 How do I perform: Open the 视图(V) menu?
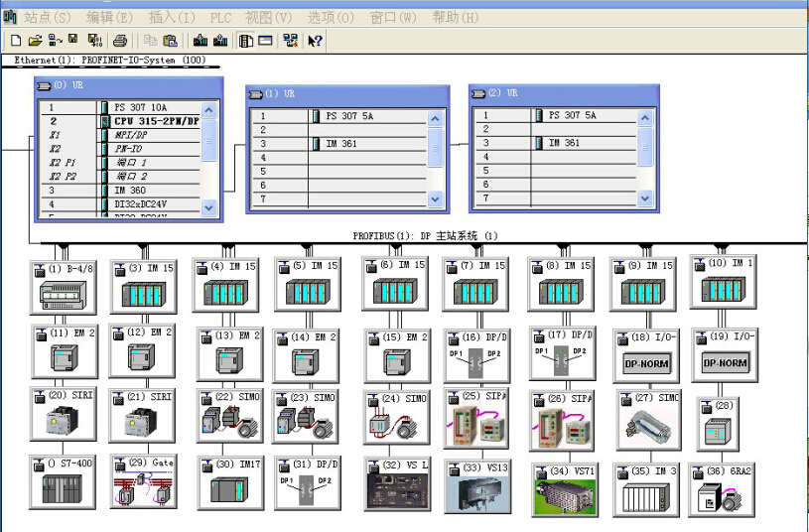pyautogui.click(x=267, y=17)
